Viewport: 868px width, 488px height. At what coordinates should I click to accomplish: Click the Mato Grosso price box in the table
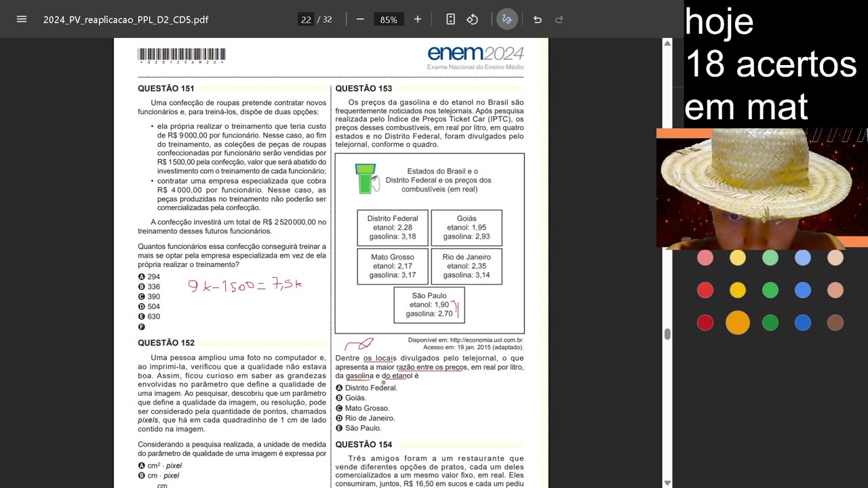(393, 266)
